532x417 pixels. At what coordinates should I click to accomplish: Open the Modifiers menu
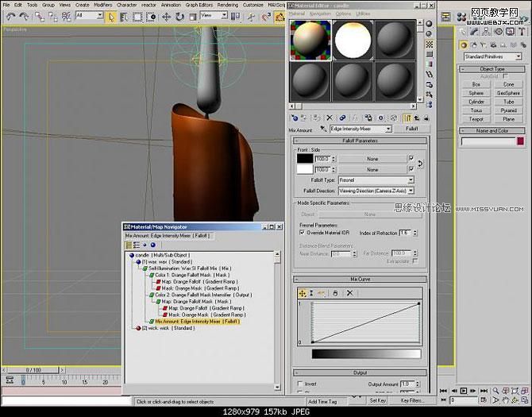102,5
